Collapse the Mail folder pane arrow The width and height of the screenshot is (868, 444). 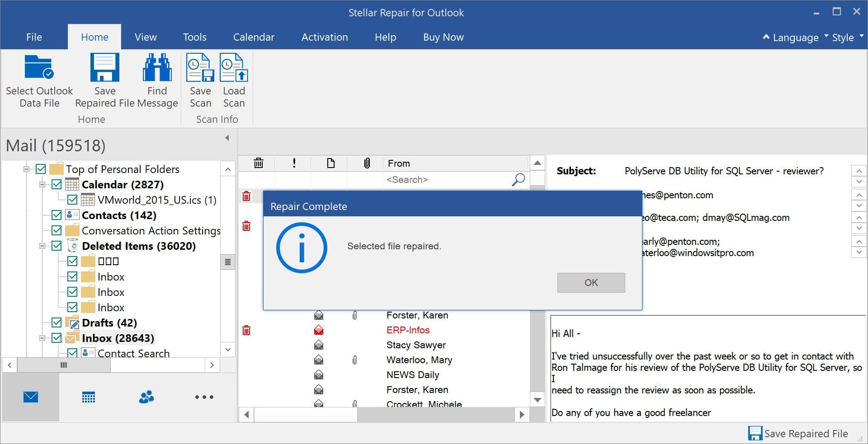227,138
